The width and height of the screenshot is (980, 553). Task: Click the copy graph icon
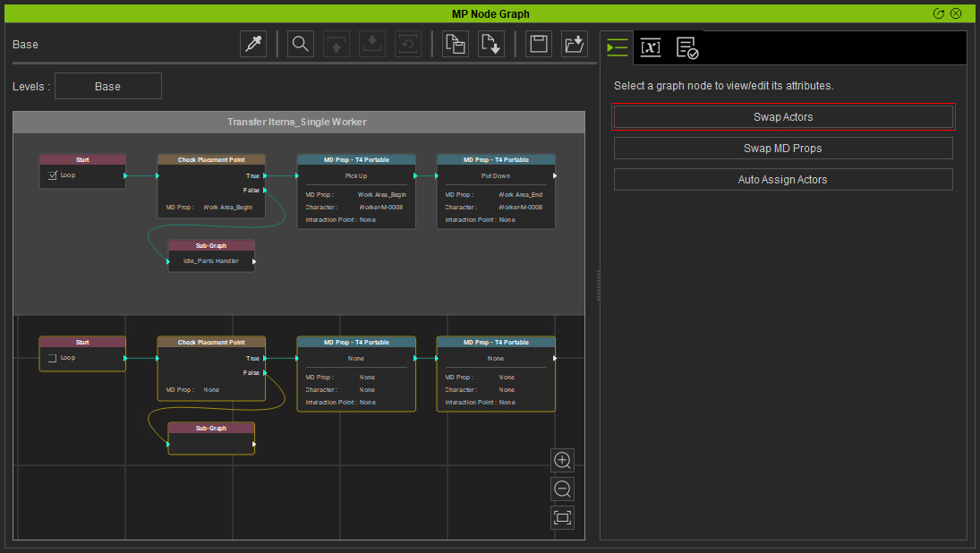(456, 45)
